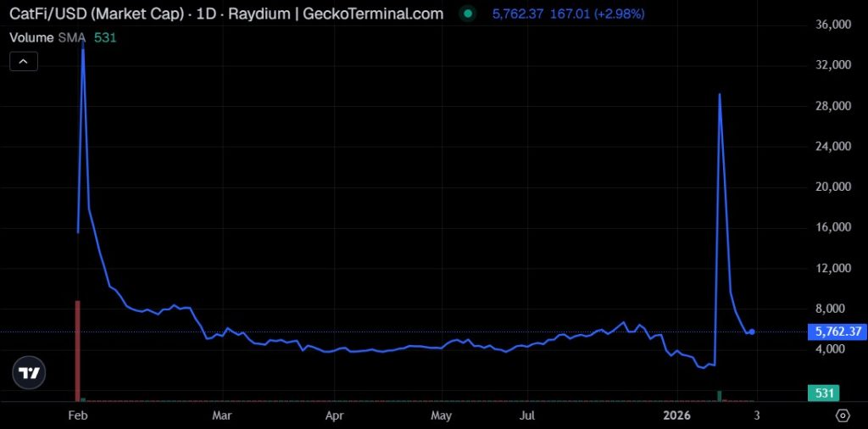Click the 36,000 price scale label

click(833, 25)
